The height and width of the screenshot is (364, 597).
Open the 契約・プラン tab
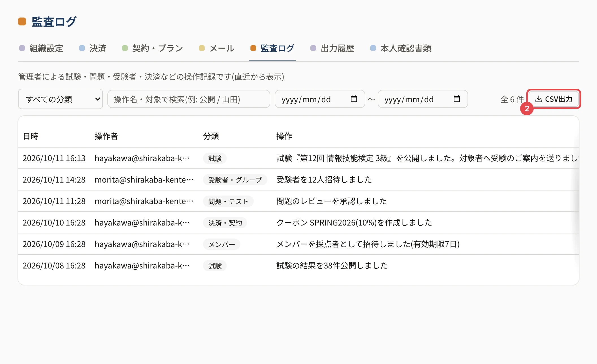[153, 48]
